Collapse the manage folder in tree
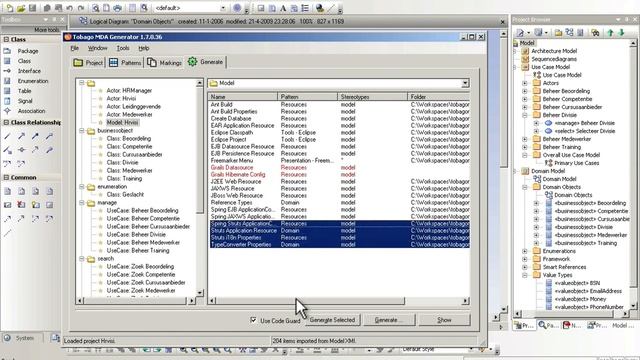This screenshot has width=640, height=360. [x=82, y=202]
